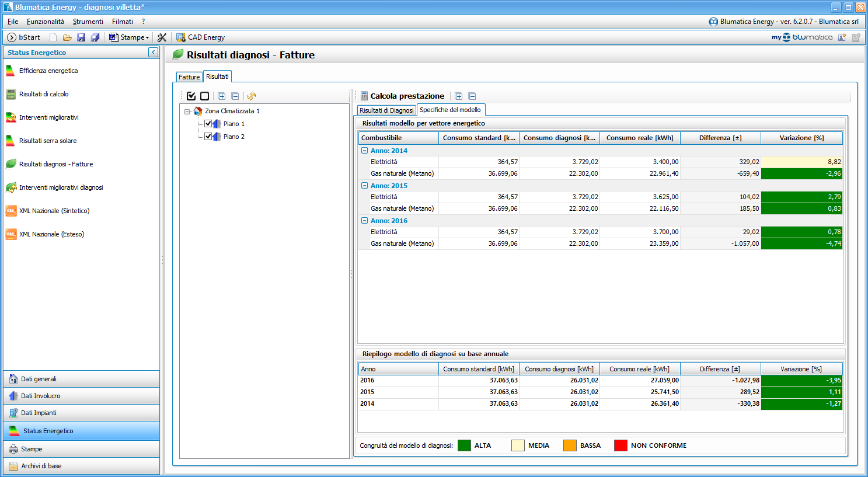Click the deselect-all empty box icon
868x477 pixels.
(204, 96)
